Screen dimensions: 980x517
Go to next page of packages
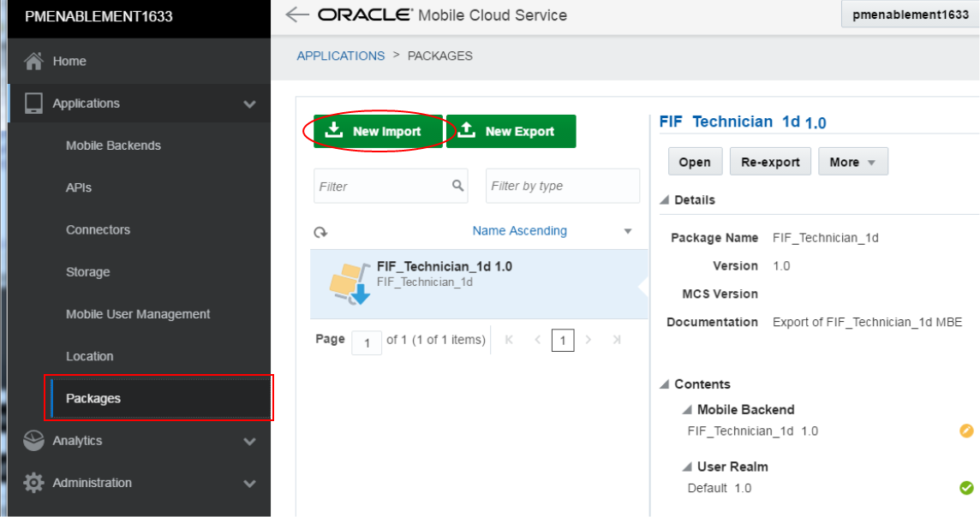(589, 340)
